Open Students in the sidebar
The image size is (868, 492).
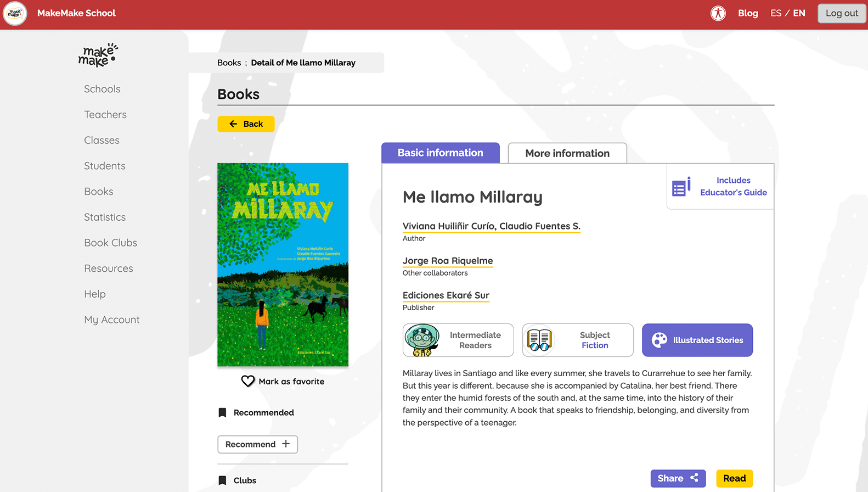click(105, 166)
